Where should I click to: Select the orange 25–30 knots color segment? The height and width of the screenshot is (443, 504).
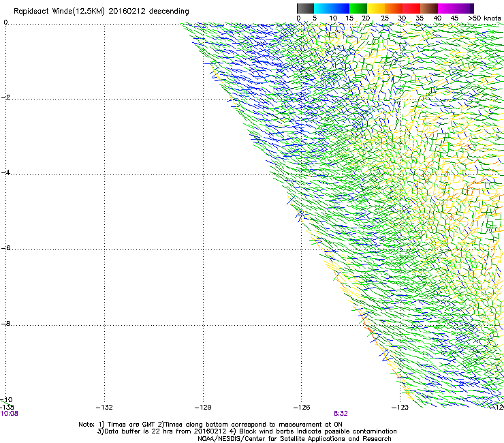394,8
